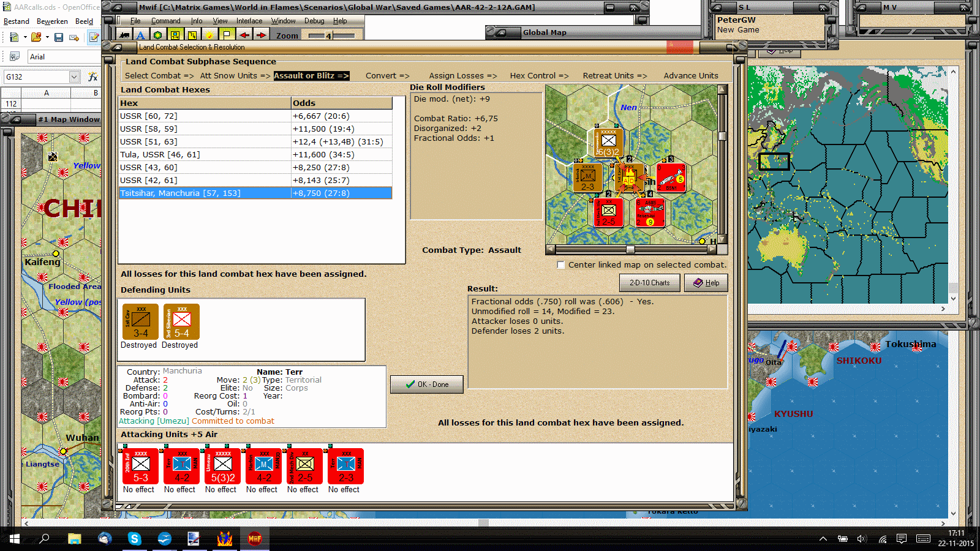
Task: Click the B5N1 aircraft counter on minimap
Action: (x=671, y=178)
